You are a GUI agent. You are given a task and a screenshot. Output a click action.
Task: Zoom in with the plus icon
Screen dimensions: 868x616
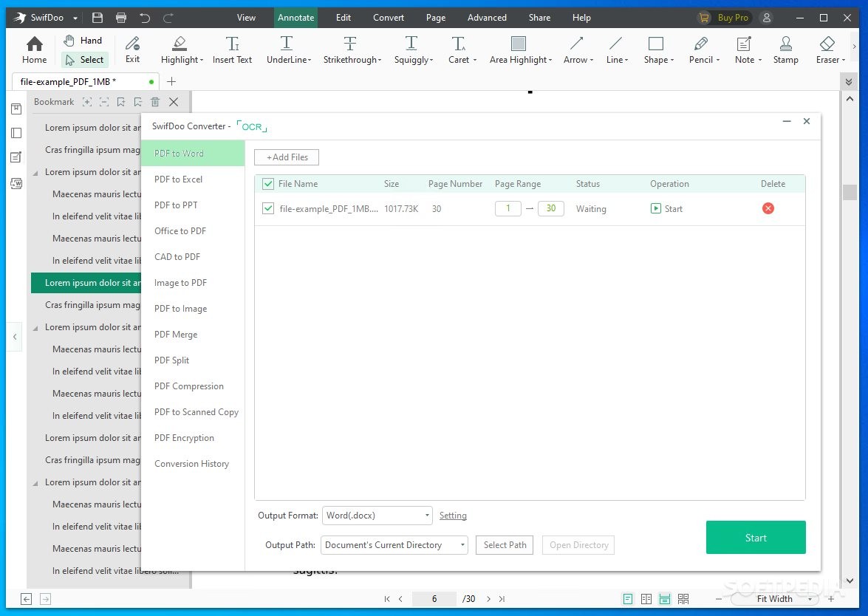pyautogui.click(x=831, y=599)
